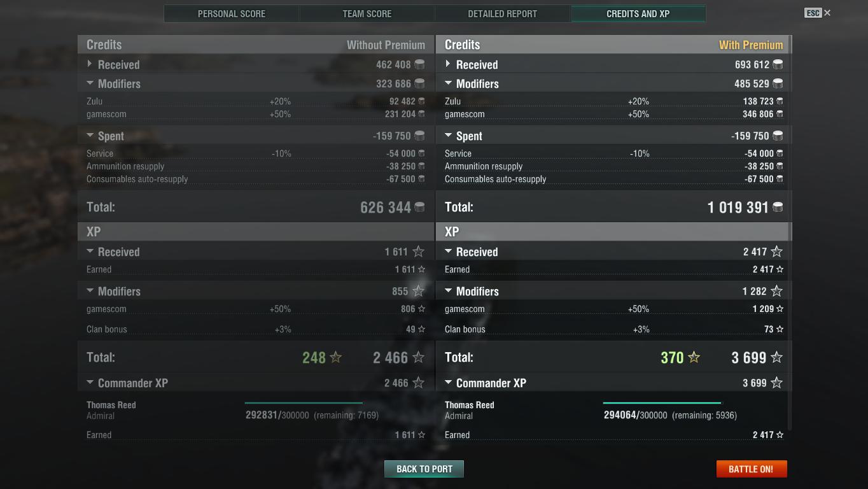Viewport: 868px width, 489px height.
Task: Collapse the premium XP Received section
Action: (x=448, y=251)
